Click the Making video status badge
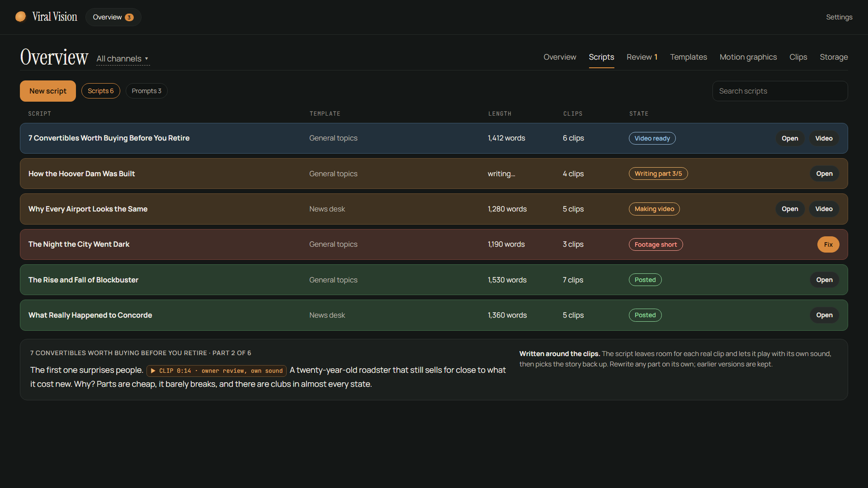The width and height of the screenshot is (868, 488). [x=654, y=209]
